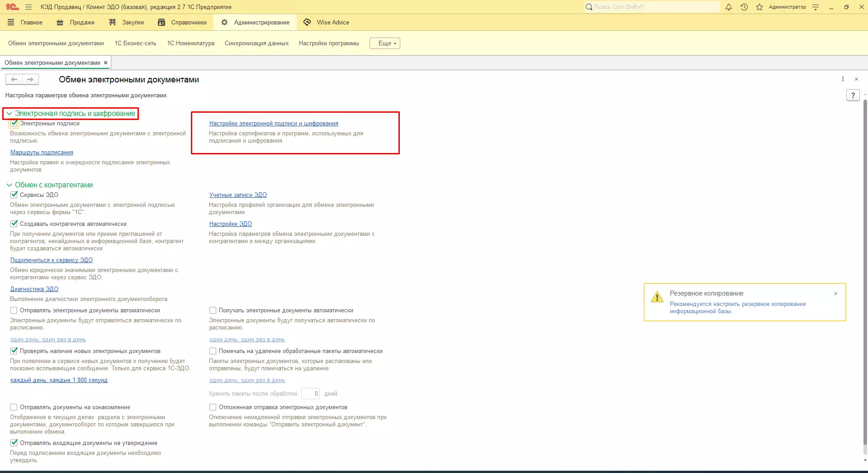Click the Справочники icon
The image size is (868, 473).
(161, 22)
